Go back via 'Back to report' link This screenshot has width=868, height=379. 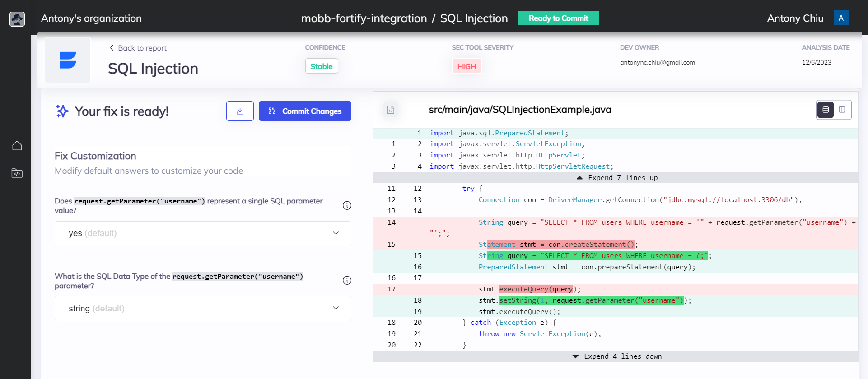(x=142, y=48)
